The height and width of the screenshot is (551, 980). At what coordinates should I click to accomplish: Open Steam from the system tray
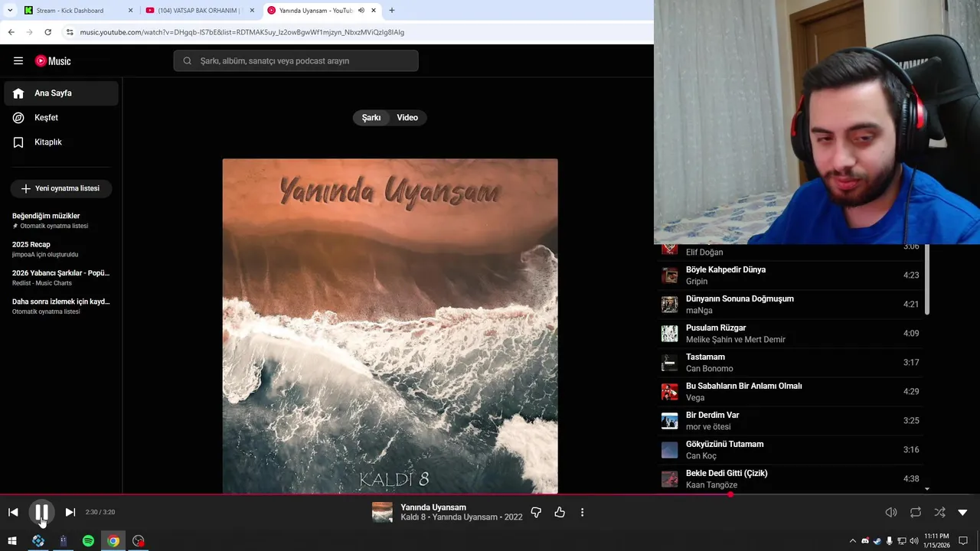pyautogui.click(x=877, y=541)
